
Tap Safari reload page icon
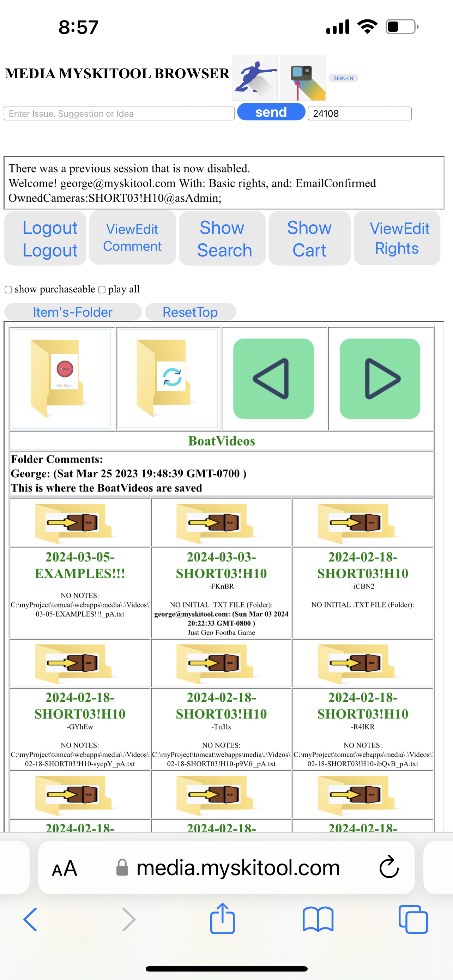click(x=389, y=867)
